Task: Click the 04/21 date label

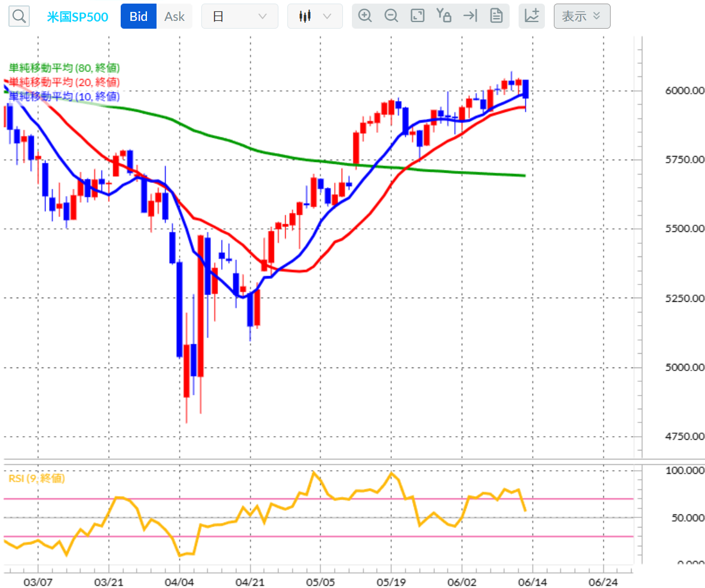Action: click(x=250, y=582)
